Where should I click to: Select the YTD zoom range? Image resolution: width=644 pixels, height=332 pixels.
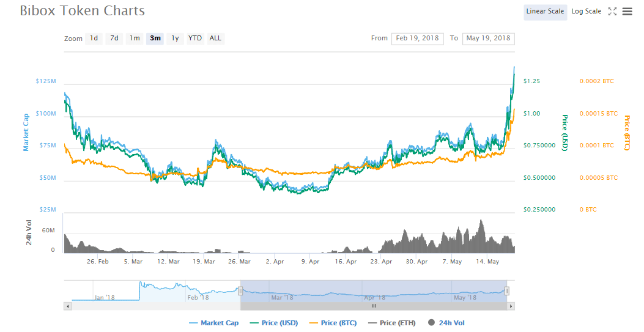195,39
